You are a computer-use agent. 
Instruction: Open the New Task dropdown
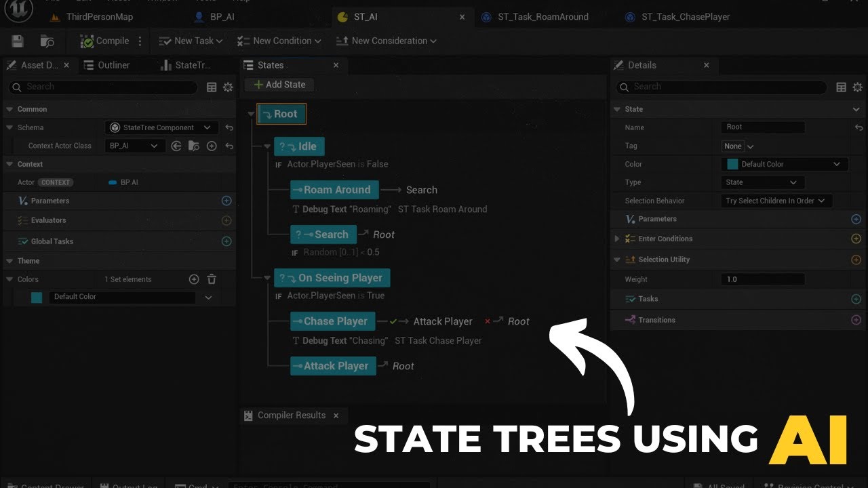coord(191,41)
